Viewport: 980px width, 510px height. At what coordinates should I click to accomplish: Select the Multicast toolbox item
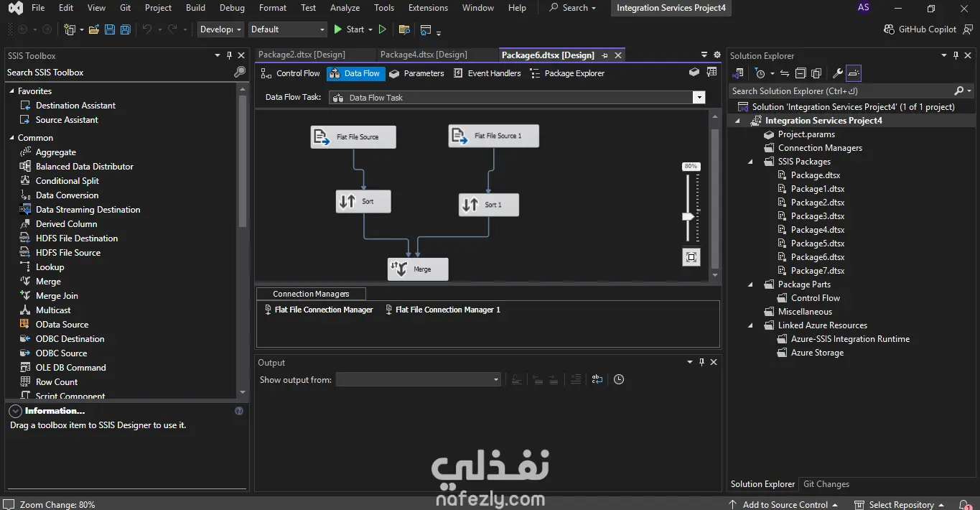click(x=53, y=310)
